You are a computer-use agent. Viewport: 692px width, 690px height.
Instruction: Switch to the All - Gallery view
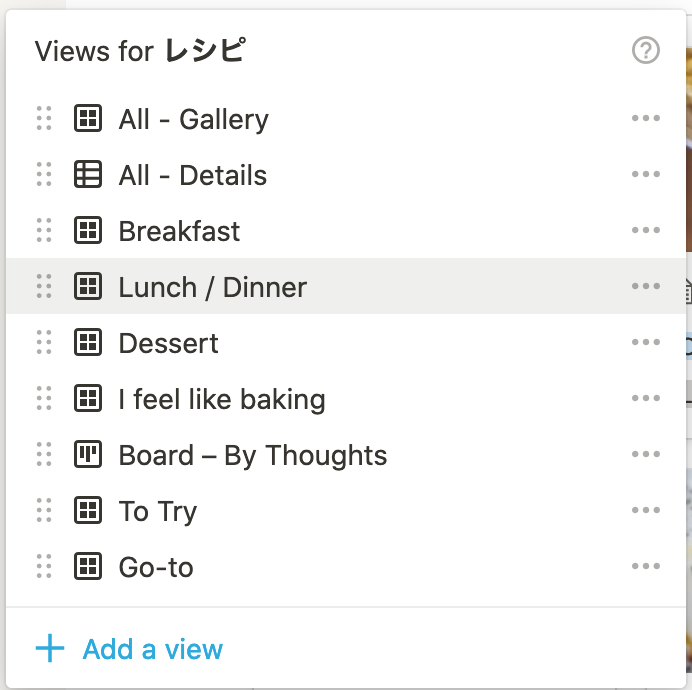[193, 119]
